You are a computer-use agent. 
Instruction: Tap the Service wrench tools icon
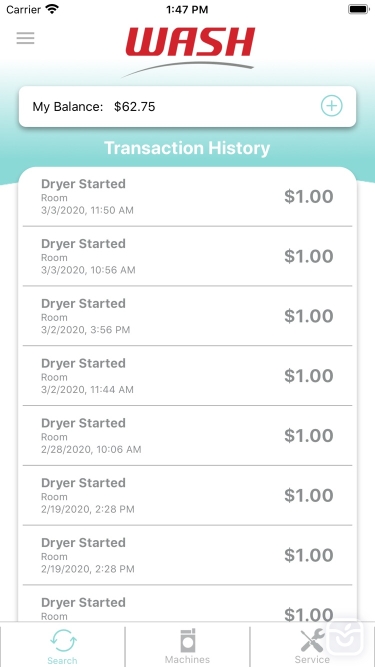pyautogui.click(x=312, y=641)
